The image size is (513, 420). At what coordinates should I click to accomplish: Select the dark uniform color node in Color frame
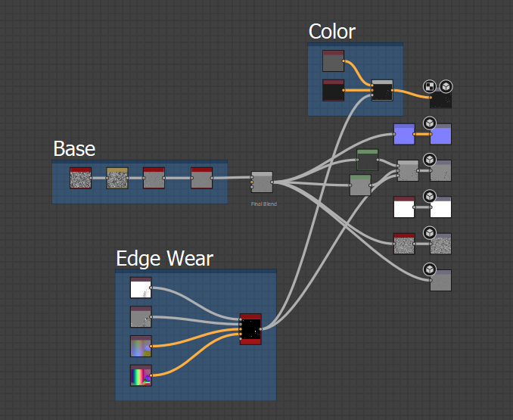tap(333, 90)
